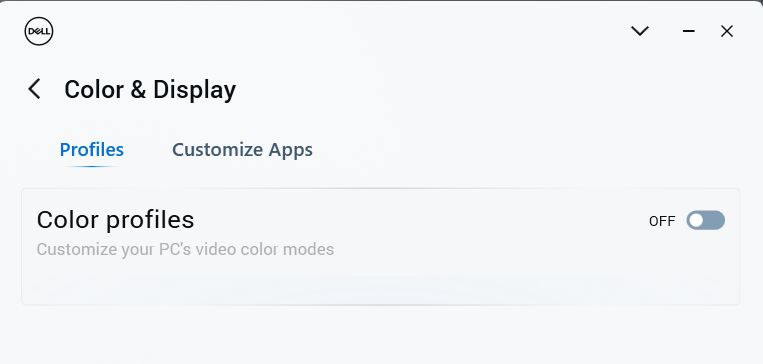Click "Customize your PC's video color modes" text
Viewport: 763px width, 364px height.
click(185, 250)
